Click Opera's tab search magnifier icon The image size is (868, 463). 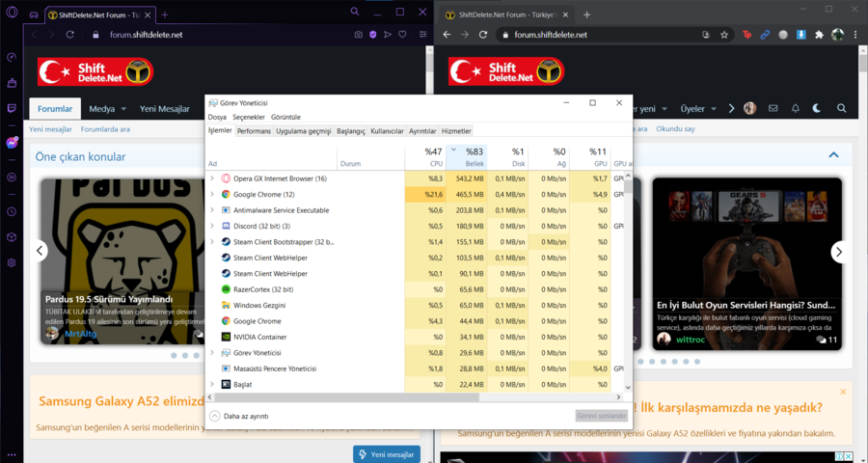355,12
